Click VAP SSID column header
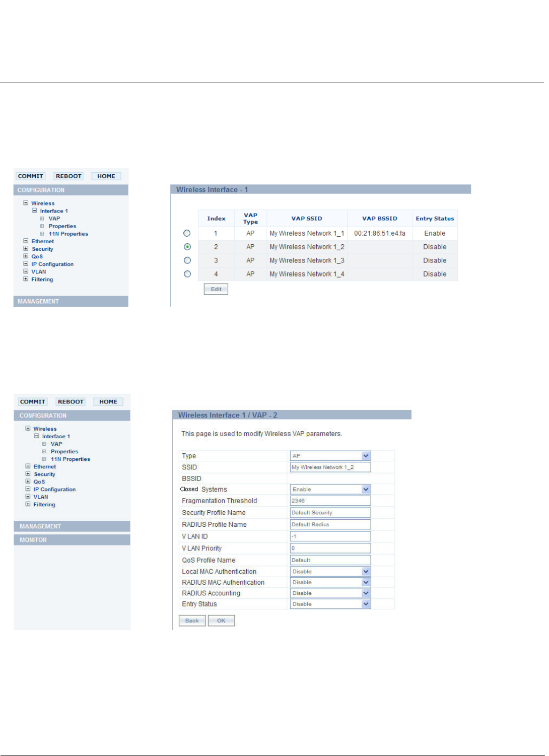 pyautogui.click(x=307, y=219)
